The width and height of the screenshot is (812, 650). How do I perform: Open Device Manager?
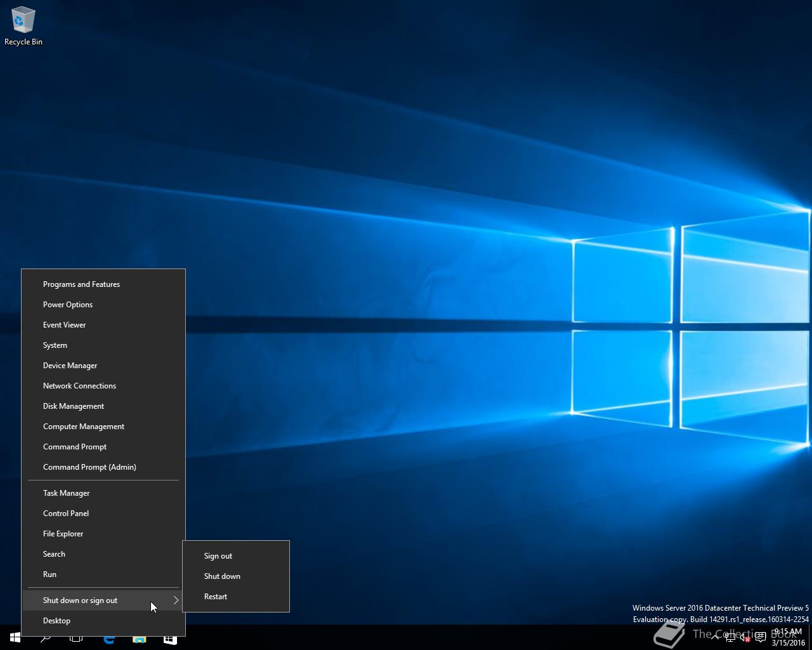[103, 366]
